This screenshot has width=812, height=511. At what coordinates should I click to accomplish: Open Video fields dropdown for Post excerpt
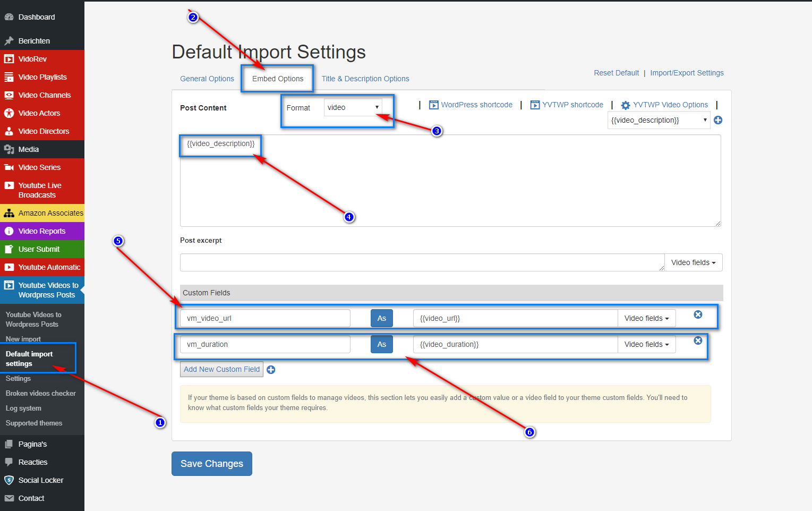(x=693, y=262)
